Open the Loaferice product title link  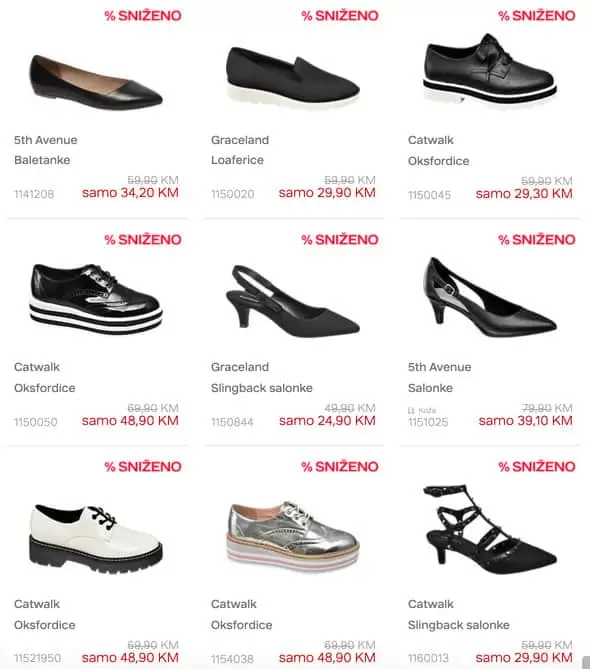tap(237, 160)
